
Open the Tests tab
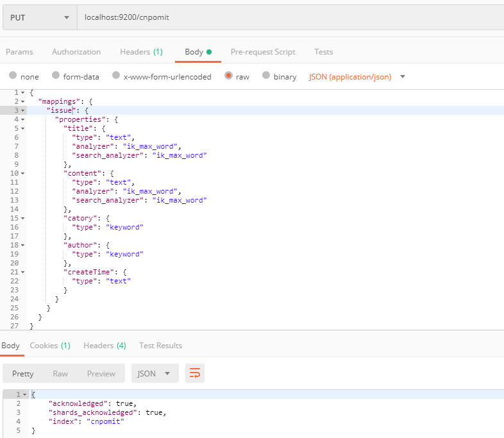[x=323, y=52]
